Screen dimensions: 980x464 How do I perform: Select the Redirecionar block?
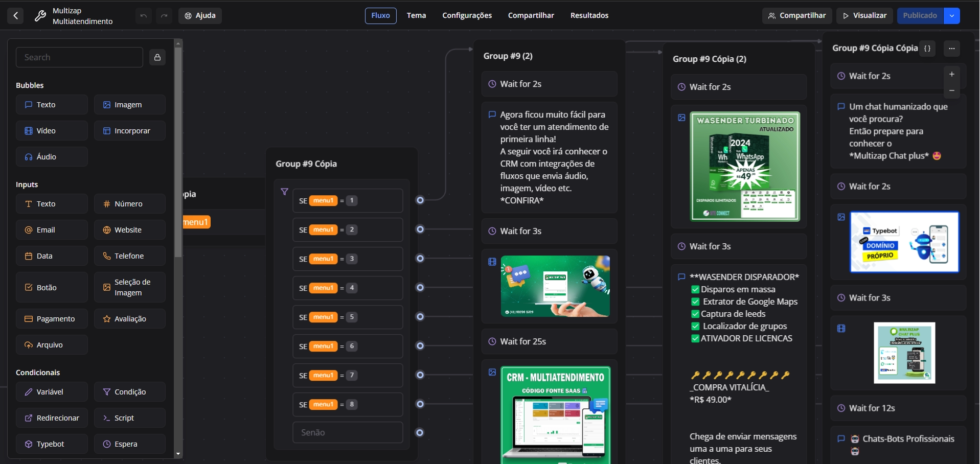[x=52, y=418]
